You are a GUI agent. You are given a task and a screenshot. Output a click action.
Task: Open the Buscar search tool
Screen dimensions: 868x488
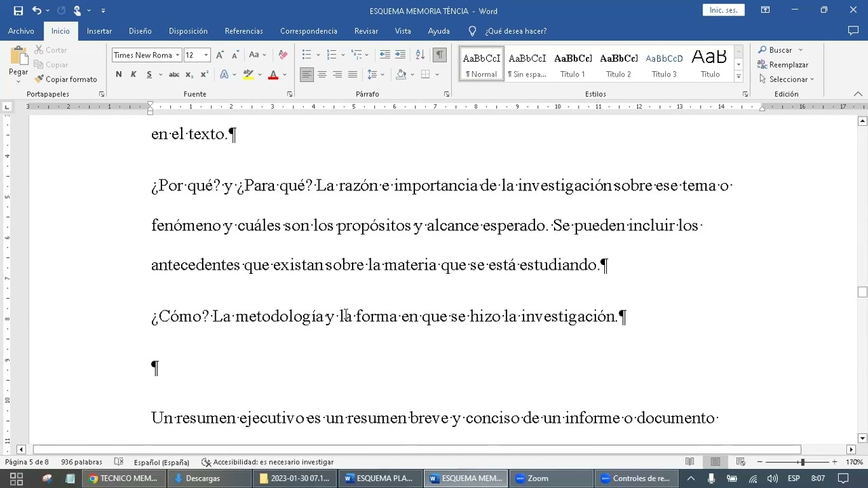pyautogui.click(x=780, y=50)
